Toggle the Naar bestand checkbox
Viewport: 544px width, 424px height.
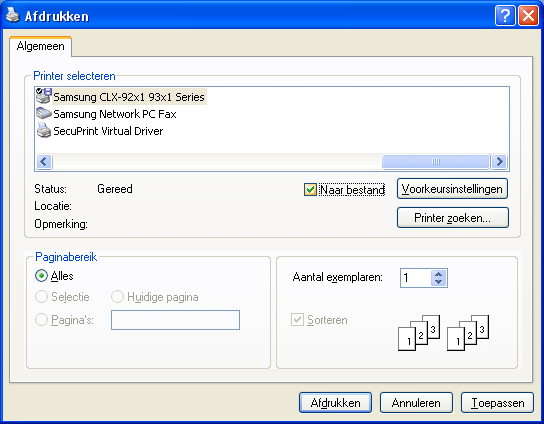(310, 189)
